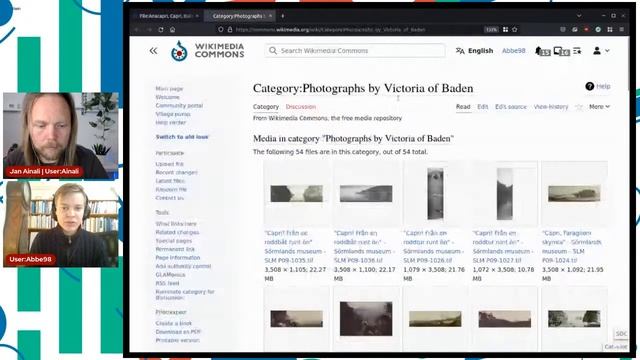Open thumbnail of SLM P09-1027.tif
The image size is (640, 360).
(x=504, y=193)
